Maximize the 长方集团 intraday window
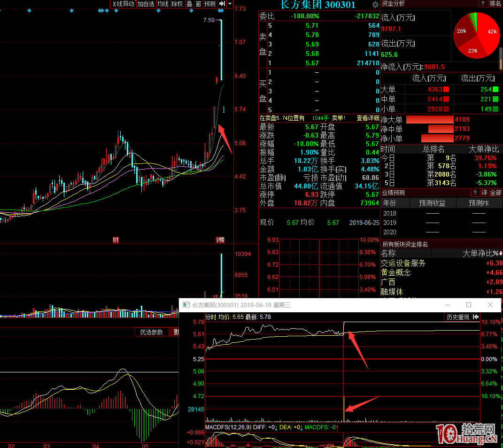The height and width of the screenshot is (448, 503). (x=469, y=305)
